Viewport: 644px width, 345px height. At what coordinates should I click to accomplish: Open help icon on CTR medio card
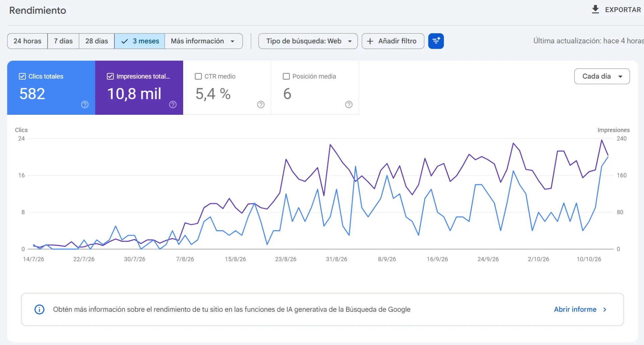[261, 105]
